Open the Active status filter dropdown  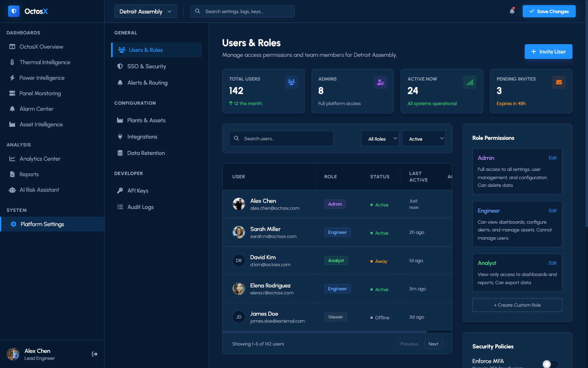point(424,139)
